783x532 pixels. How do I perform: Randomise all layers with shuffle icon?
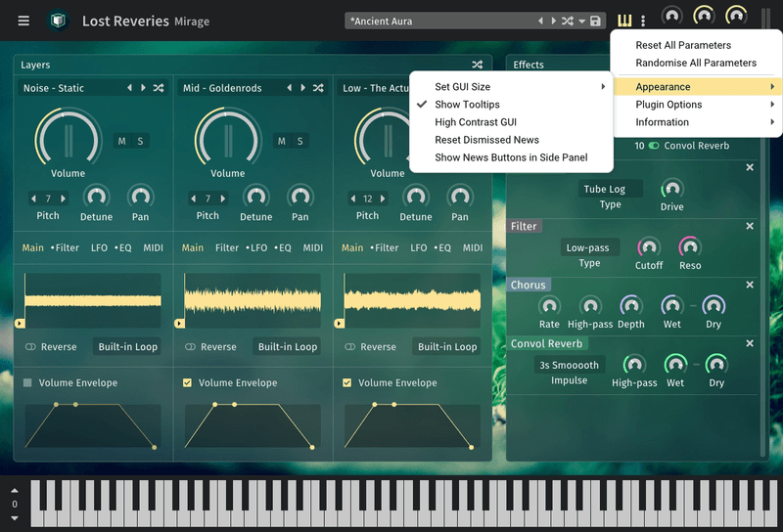click(478, 65)
